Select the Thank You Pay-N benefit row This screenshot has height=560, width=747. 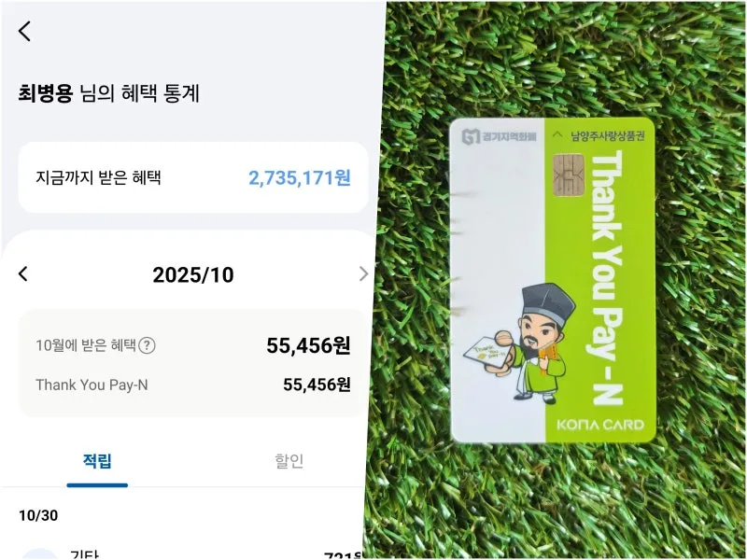(193, 385)
